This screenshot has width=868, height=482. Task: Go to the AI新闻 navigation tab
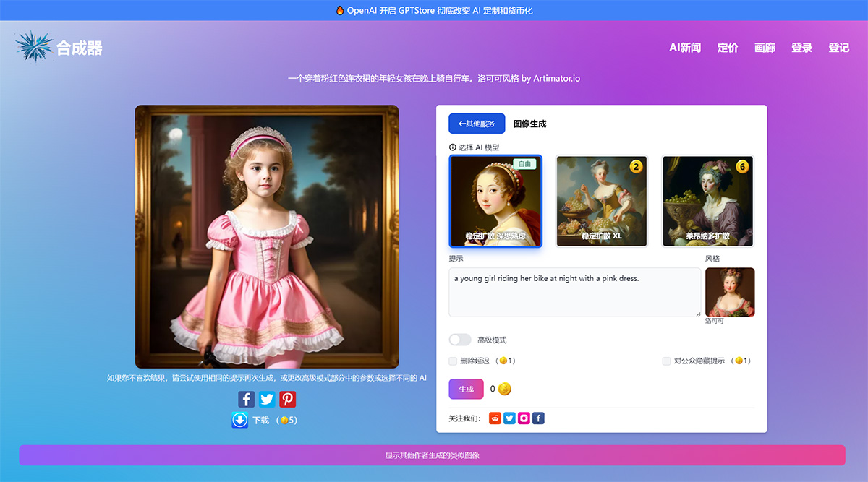tap(684, 48)
